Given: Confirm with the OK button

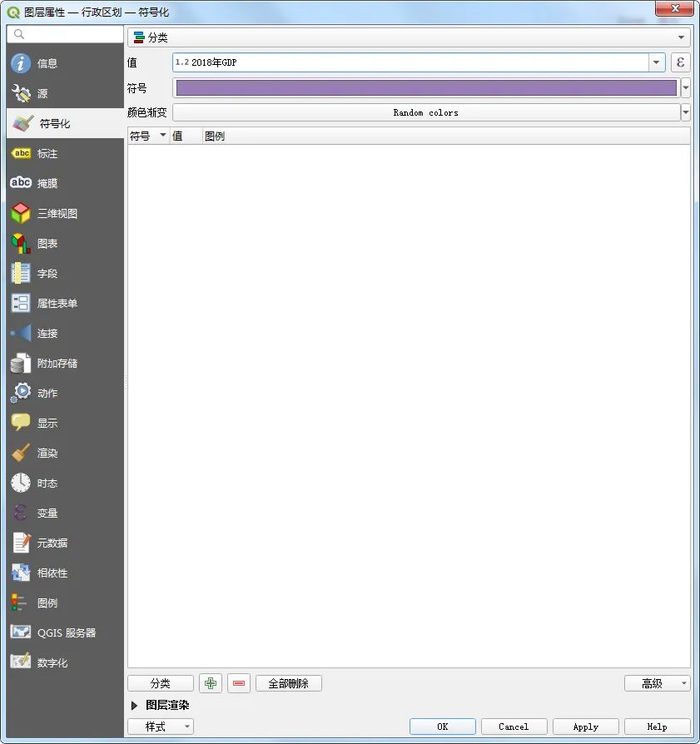Looking at the screenshot, I should [x=442, y=727].
